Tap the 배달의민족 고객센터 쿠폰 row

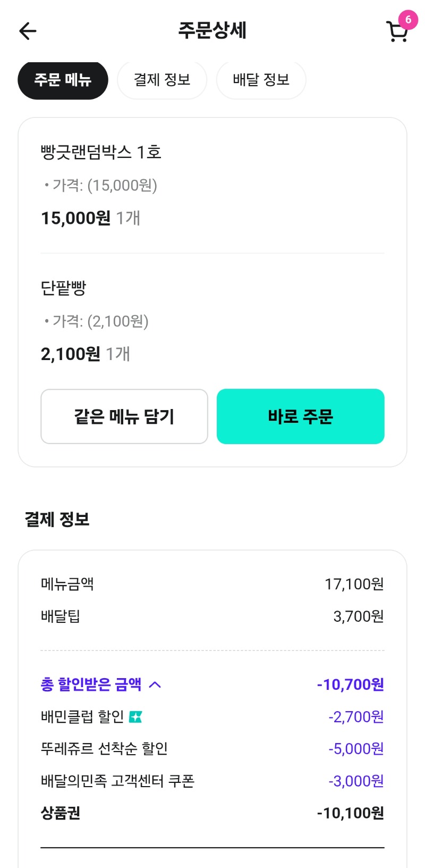coord(117,781)
